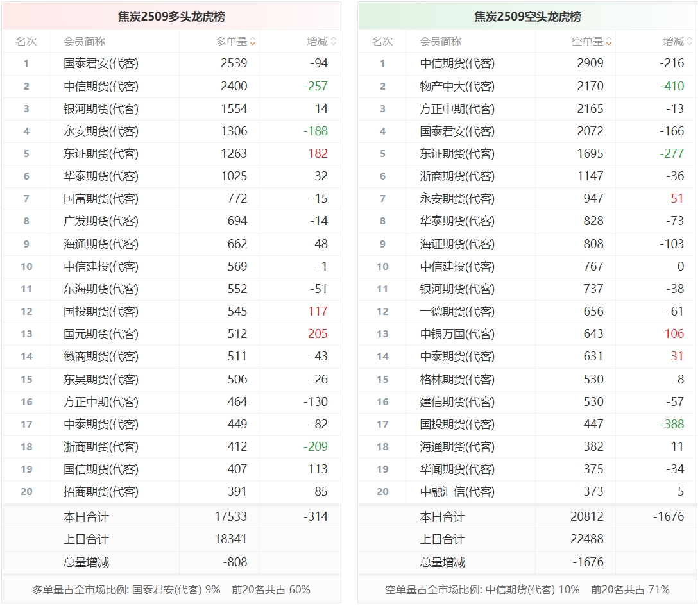Select 格林期货(代客) row
Screen dimensions: 700x606
pyautogui.click(x=527, y=379)
